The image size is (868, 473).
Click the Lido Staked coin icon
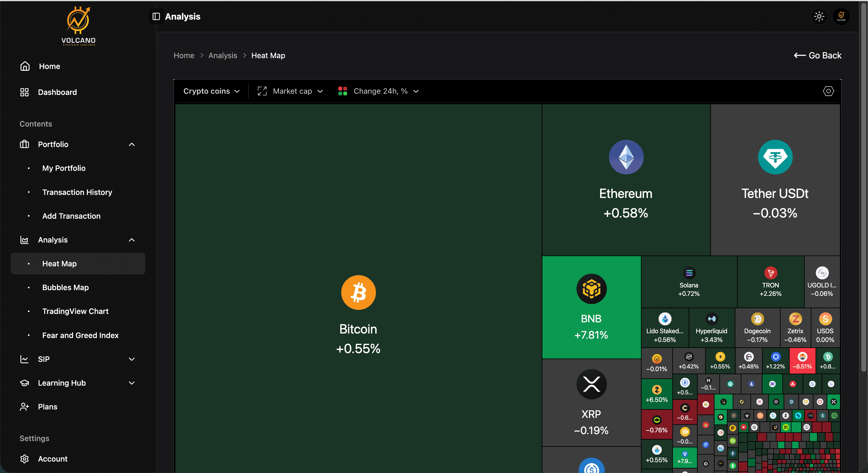tap(665, 319)
